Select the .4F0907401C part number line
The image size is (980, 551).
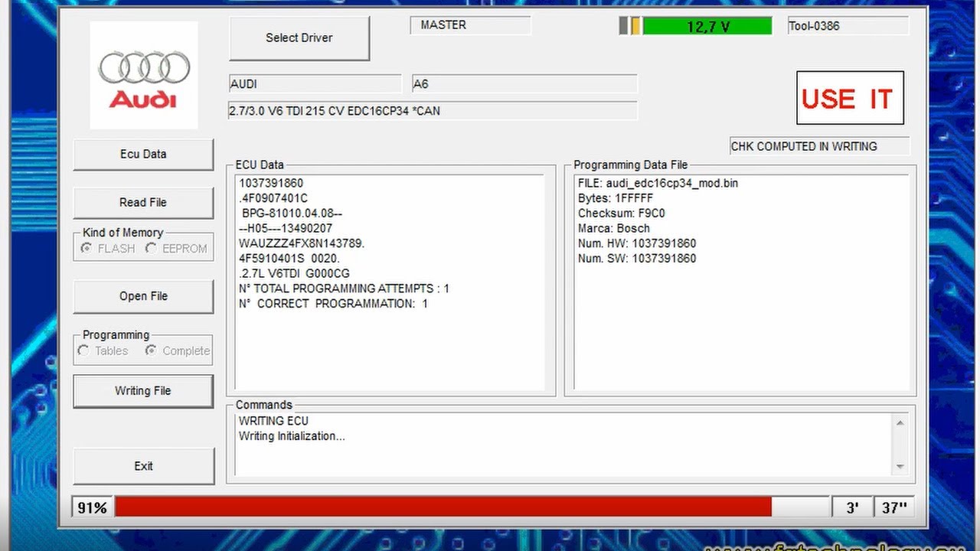(x=273, y=198)
